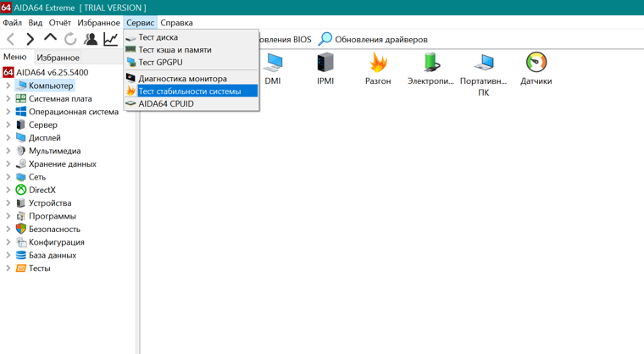This screenshot has width=644, height=354.
Task: Select the AIDA64 v6.25.5400 root node
Action: coord(46,73)
